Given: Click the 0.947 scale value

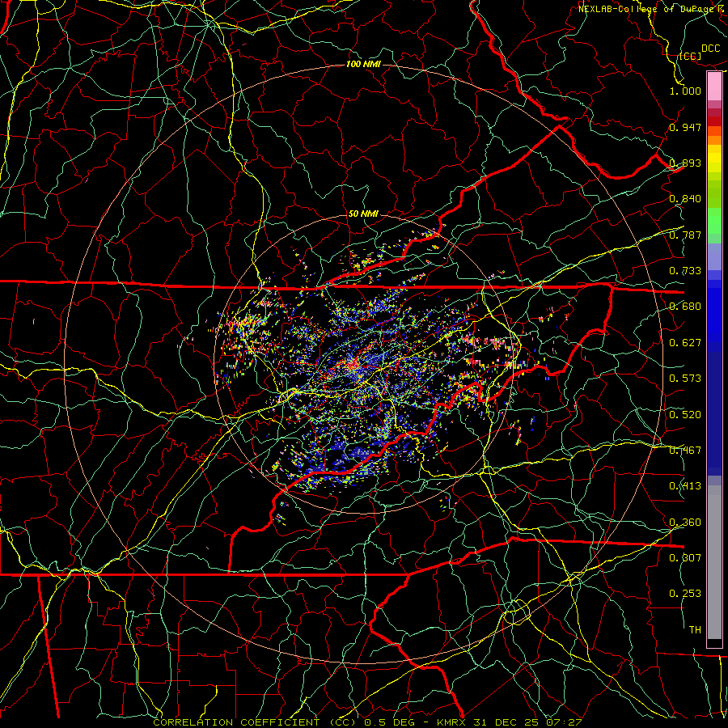Looking at the screenshot, I should coord(685,127).
